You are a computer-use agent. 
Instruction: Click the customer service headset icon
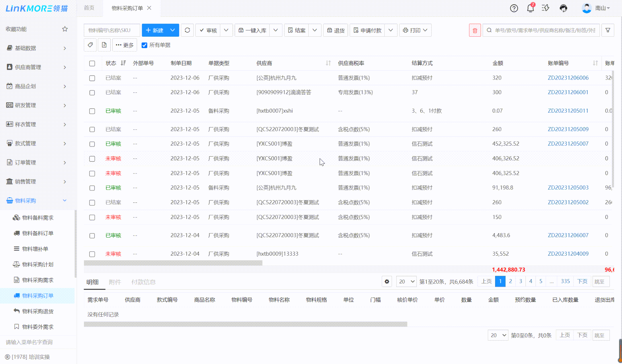[x=563, y=8]
